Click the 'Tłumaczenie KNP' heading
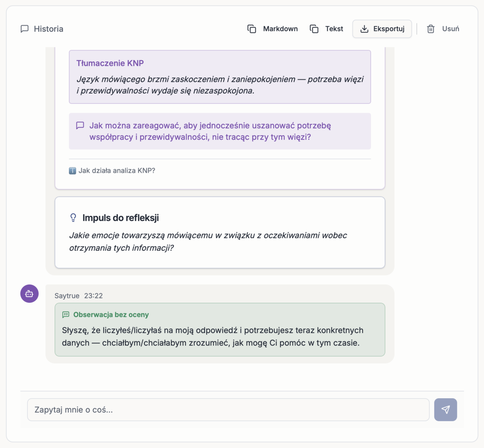 pyautogui.click(x=110, y=63)
